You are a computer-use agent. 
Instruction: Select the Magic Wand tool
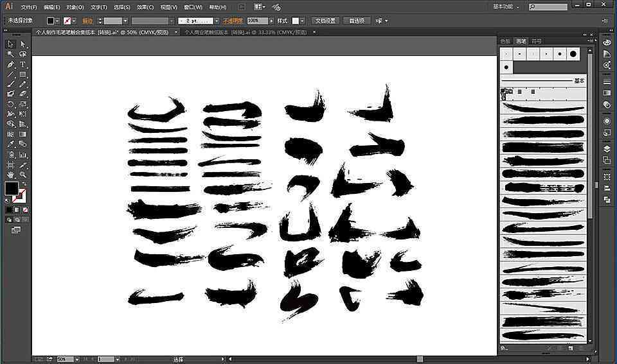tap(11, 54)
